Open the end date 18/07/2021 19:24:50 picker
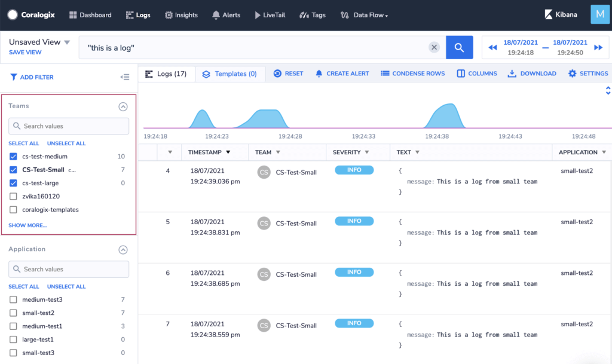The height and width of the screenshot is (364, 612). (x=570, y=48)
